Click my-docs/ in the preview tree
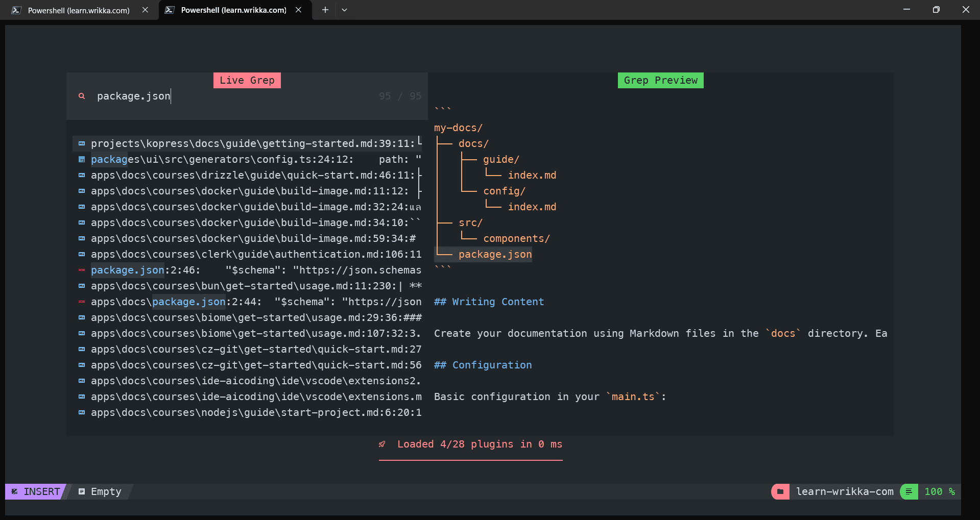The height and width of the screenshot is (520, 980). tap(458, 128)
